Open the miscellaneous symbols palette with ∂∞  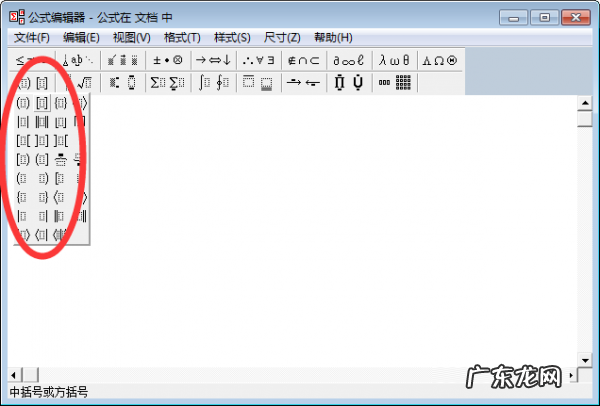tap(349, 60)
